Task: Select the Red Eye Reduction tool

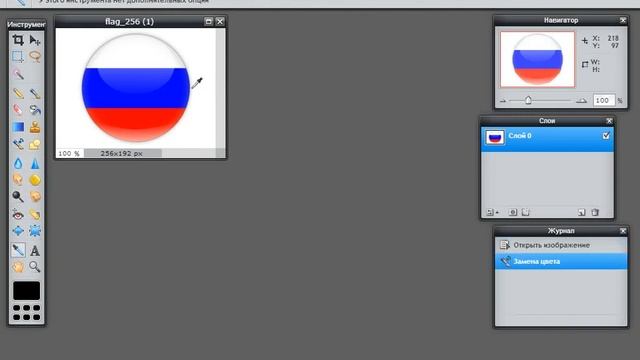Action: 18,214
